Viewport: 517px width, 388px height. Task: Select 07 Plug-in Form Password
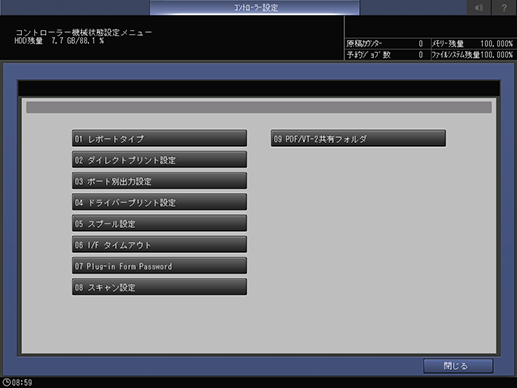(159, 266)
